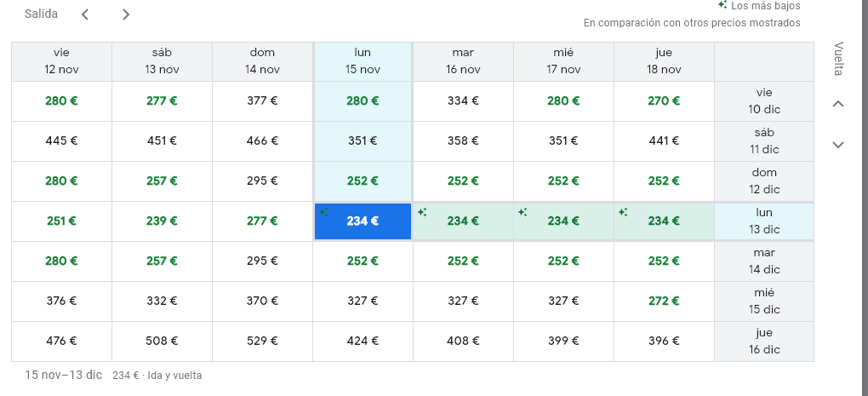Select the 445 € fare

click(x=61, y=141)
